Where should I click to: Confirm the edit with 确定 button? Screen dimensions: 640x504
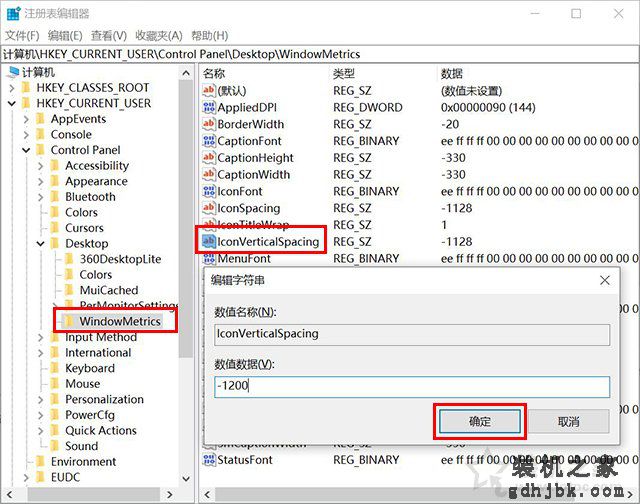pos(480,421)
